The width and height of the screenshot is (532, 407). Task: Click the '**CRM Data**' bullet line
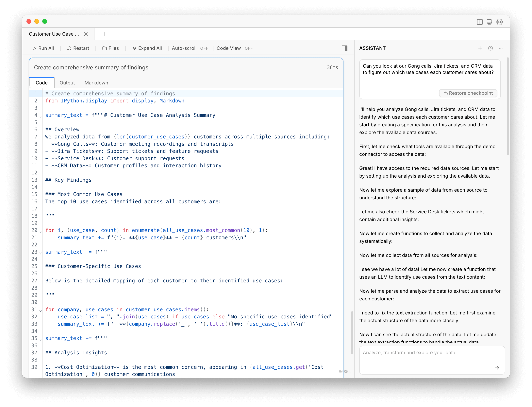pos(133,166)
